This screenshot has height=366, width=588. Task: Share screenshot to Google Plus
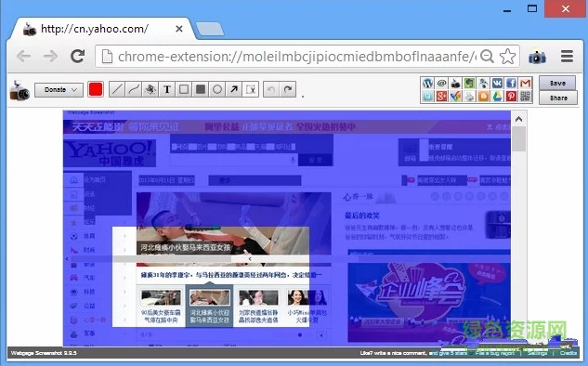[x=442, y=97]
